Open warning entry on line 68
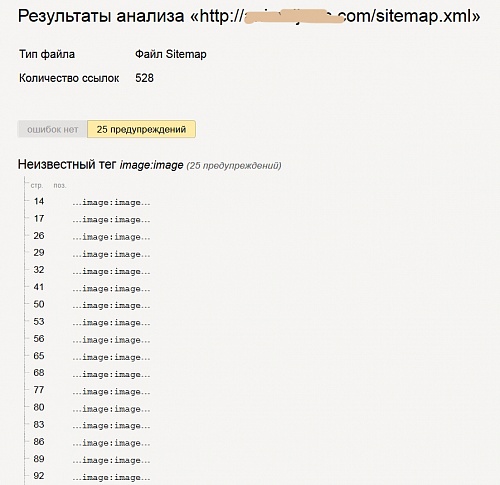Screen dimensions: 500x485 pos(92,373)
